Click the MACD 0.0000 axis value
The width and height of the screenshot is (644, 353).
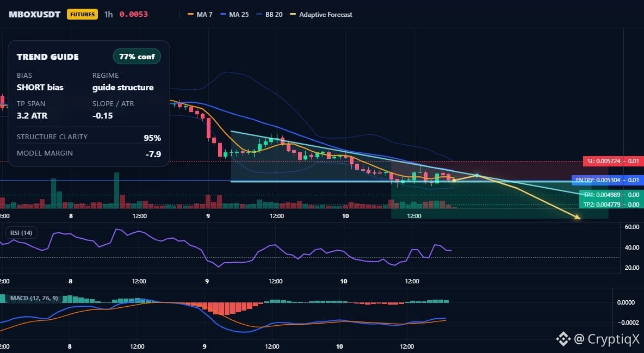point(626,302)
